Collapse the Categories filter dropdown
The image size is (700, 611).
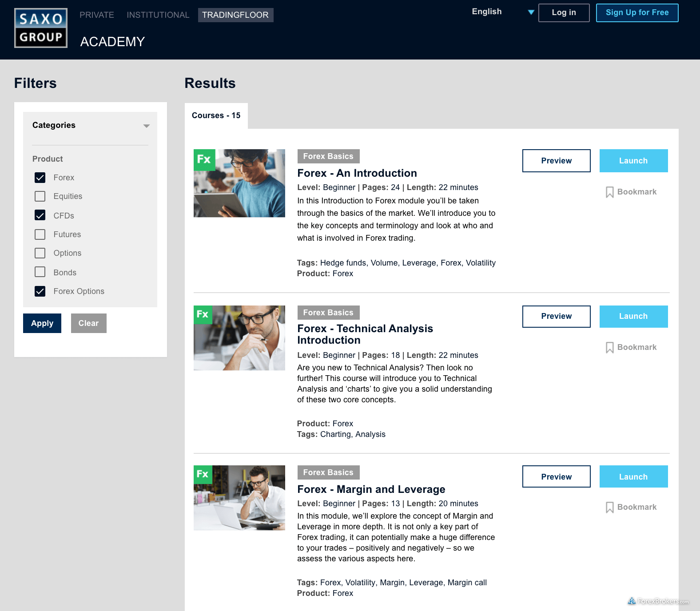click(x=147, y=126)
